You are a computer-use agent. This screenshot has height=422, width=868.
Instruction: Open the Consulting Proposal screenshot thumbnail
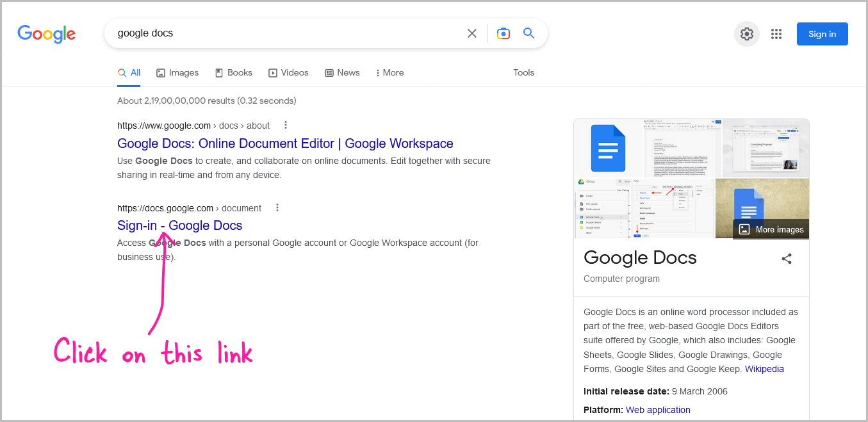[766, 148]
